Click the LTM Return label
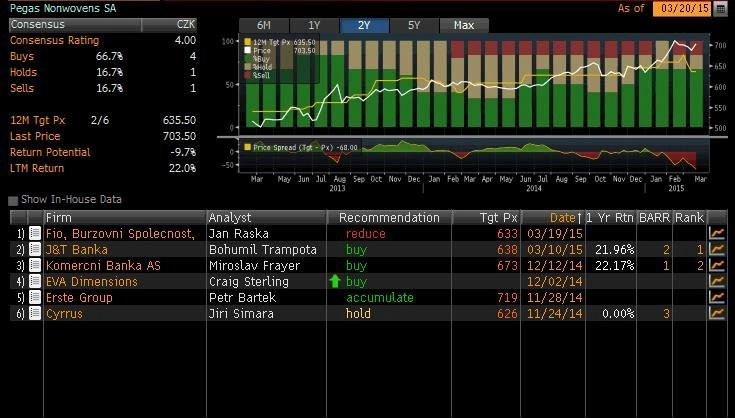 pyautogui.click(x=37, y=168)
